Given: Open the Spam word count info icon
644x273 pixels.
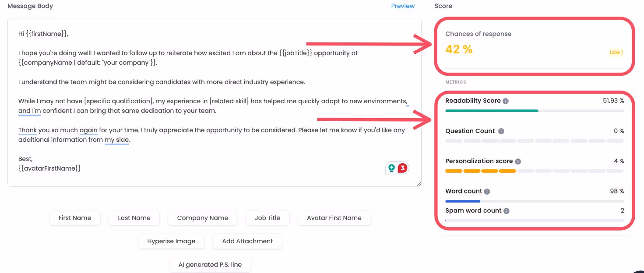Looking at the screenshot, I should pyautogui.click(x=507, y=211).
